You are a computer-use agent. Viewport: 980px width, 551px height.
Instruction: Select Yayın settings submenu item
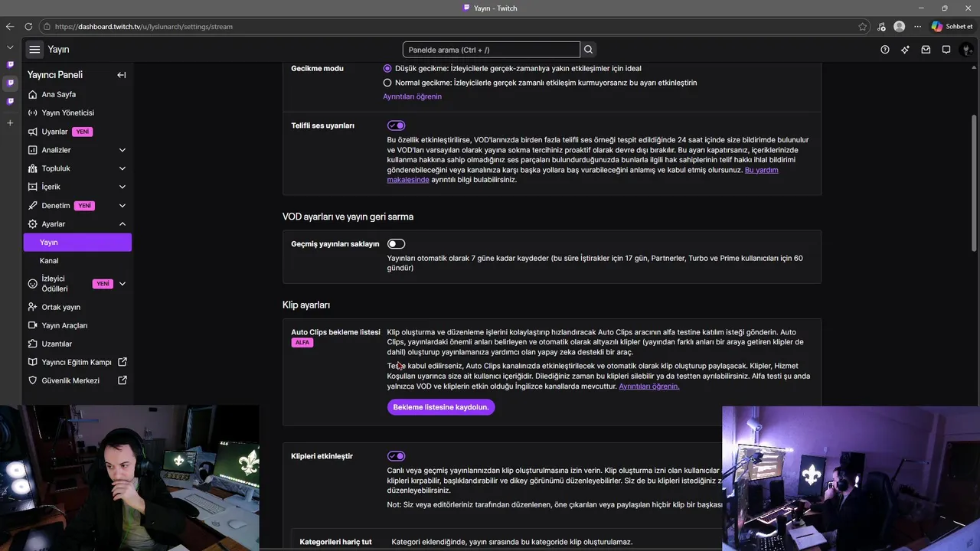click(x=77, y=242)
